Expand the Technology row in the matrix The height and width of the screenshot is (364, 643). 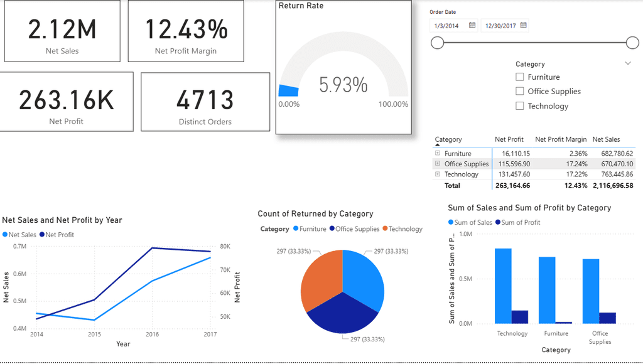(438, 174)
